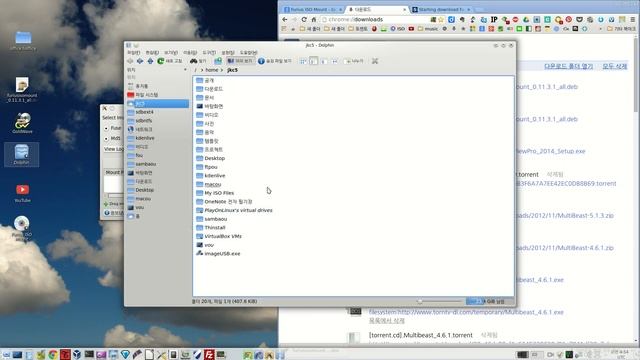Launch Chrome from the taskbar
This screenshot has width=640, height=360.
coord(53,355)
